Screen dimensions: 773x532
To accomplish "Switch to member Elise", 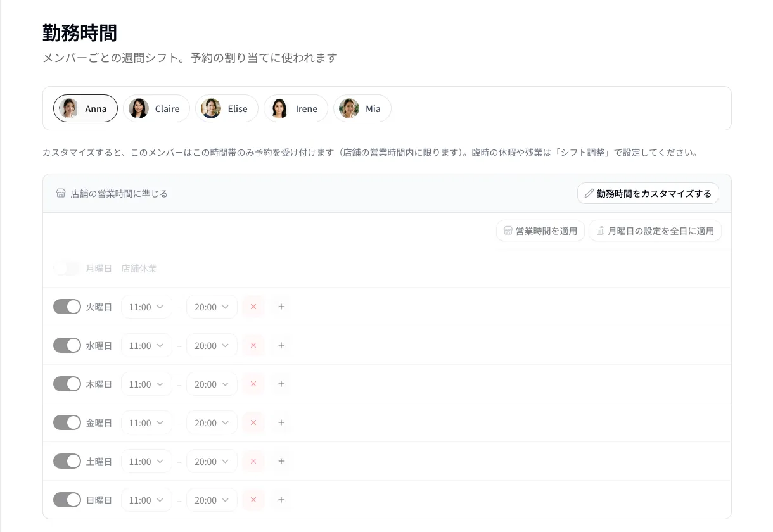I will point(227,108).
